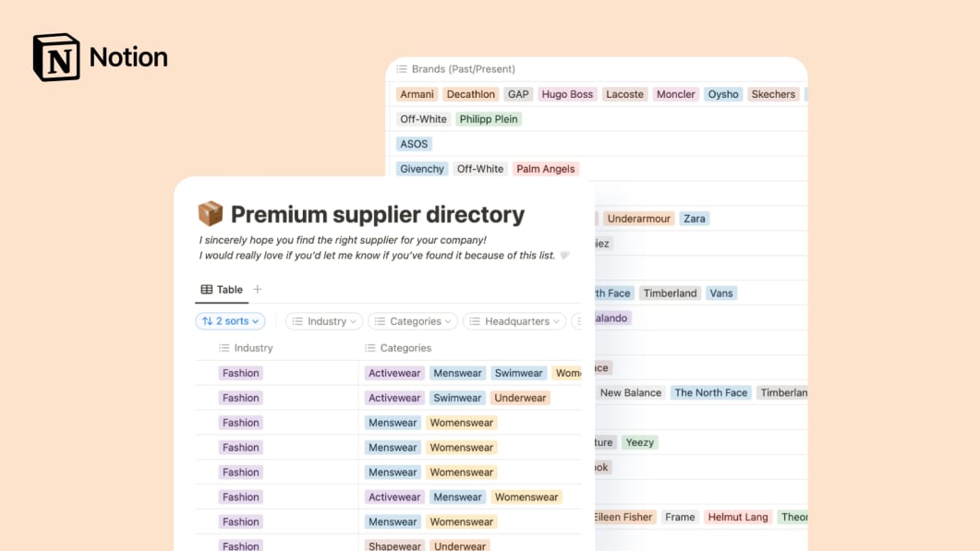Viewport: 980px width, 551px height.
Task: Click the package emoji page icon
Action: coord(211,212)
